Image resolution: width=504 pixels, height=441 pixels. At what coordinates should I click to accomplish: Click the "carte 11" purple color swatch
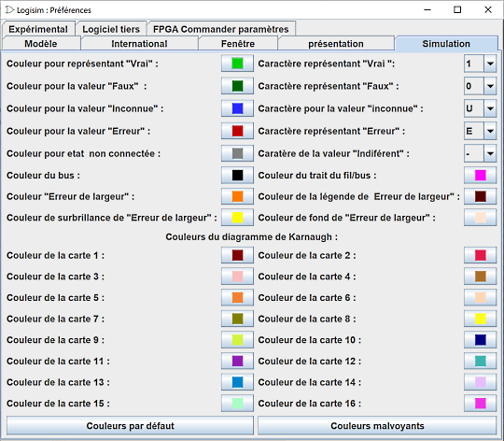pos(237,361)
